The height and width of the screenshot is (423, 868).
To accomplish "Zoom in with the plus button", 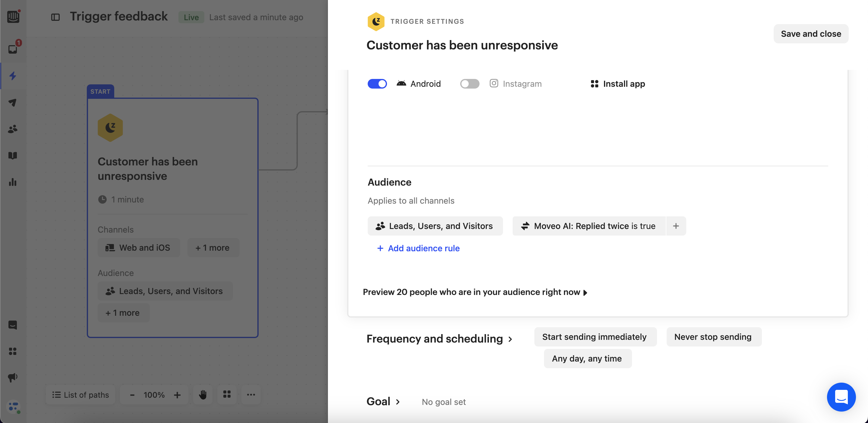I will [177, 394].
